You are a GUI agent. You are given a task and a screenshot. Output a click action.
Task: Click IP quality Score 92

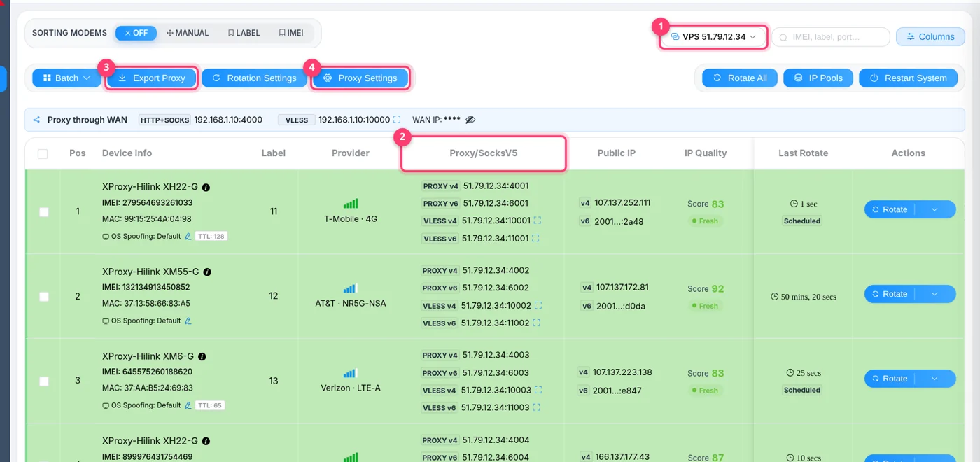pyautogui.click(x=706, y=288)
